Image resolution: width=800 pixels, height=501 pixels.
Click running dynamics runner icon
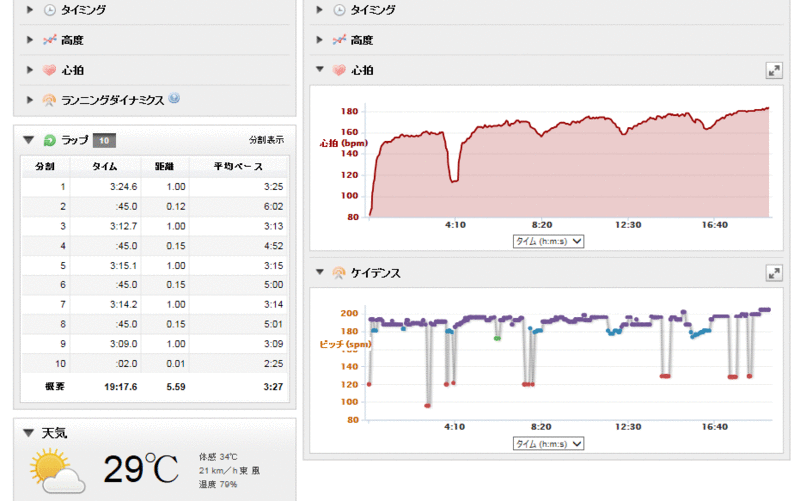pyautogui.click(x=49, y=100)
